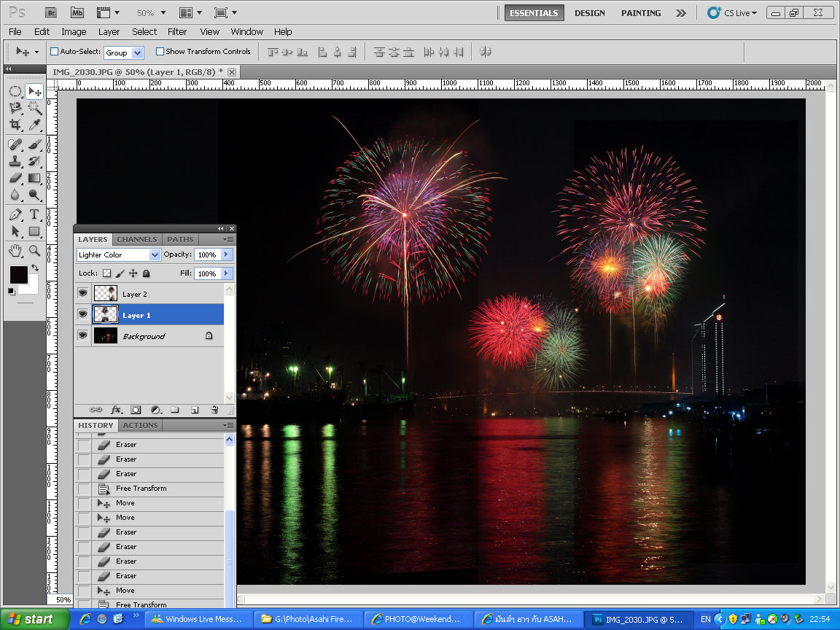Pick the Clone Stamp tool
Screen dimensions: 840x630
click(15, 161)
